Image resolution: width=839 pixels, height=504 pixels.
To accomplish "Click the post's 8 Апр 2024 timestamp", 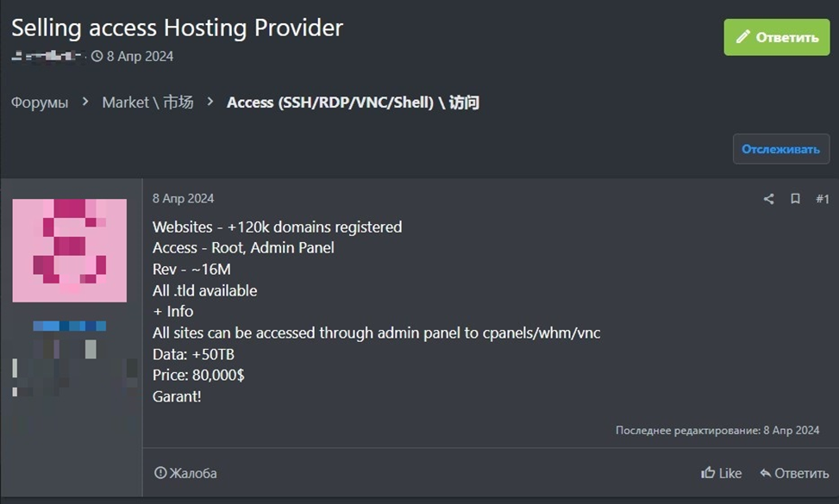I will coord(183,198).
